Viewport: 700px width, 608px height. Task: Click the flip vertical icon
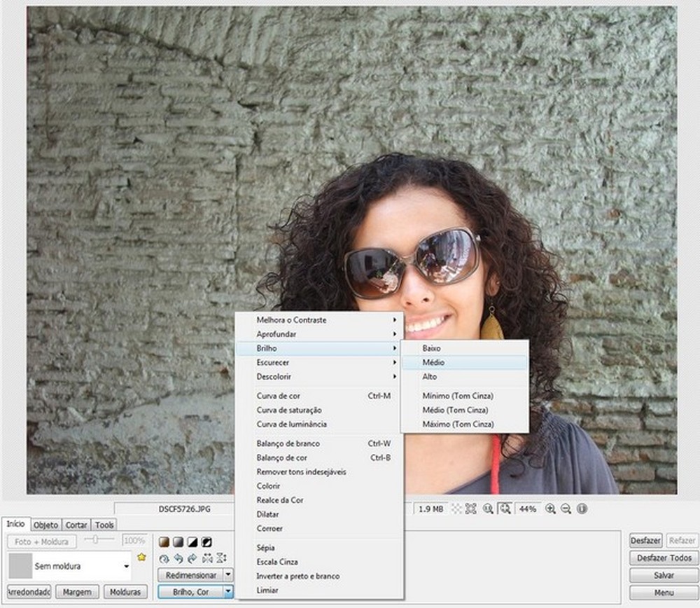220,558
